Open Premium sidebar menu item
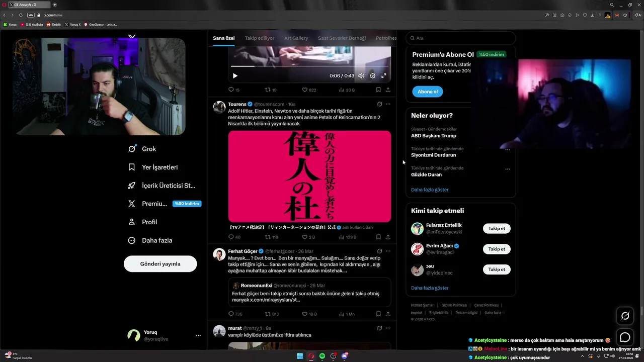The width and height of the screenshot is (644, 362). pos(164,204)
